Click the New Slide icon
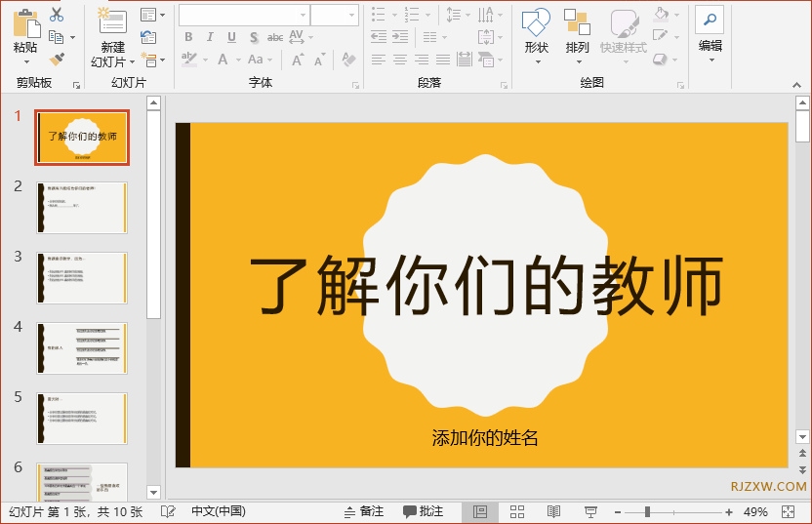Screen dimensions: 812x524 113,21
